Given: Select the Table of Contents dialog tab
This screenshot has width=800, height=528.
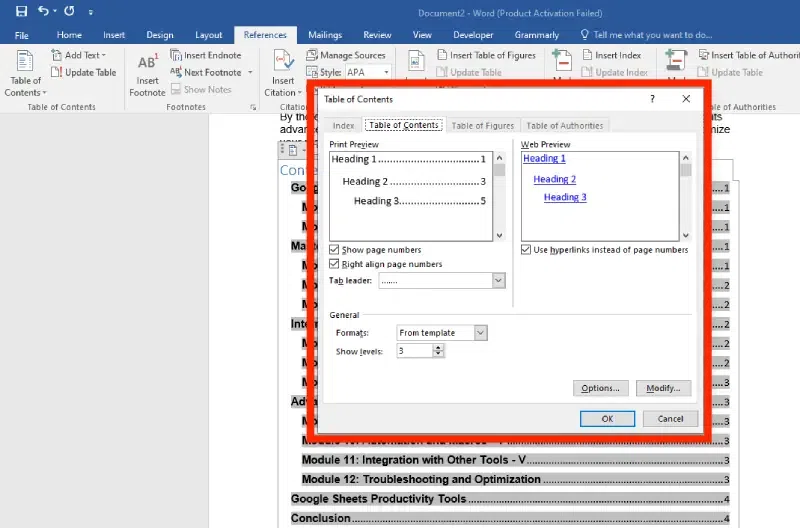Looking at the screenshot, I should coord(404,125).
